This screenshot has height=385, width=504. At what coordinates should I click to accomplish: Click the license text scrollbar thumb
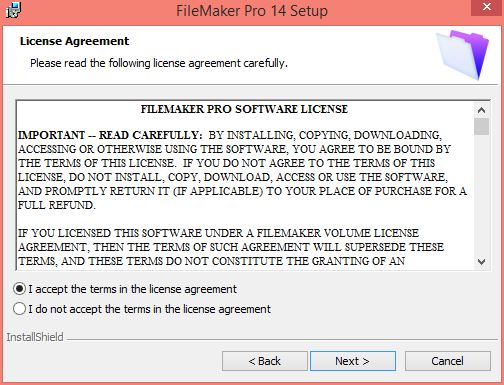pos(481,126)
